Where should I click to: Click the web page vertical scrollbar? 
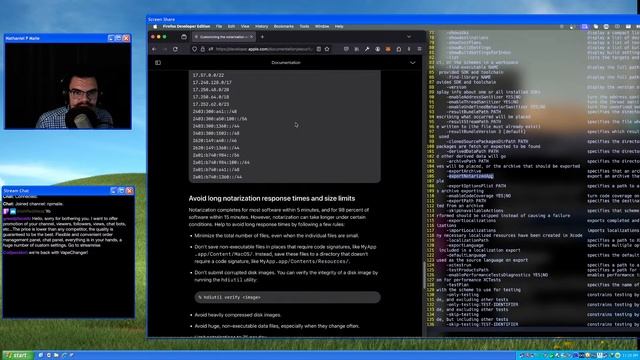[424, 276]
